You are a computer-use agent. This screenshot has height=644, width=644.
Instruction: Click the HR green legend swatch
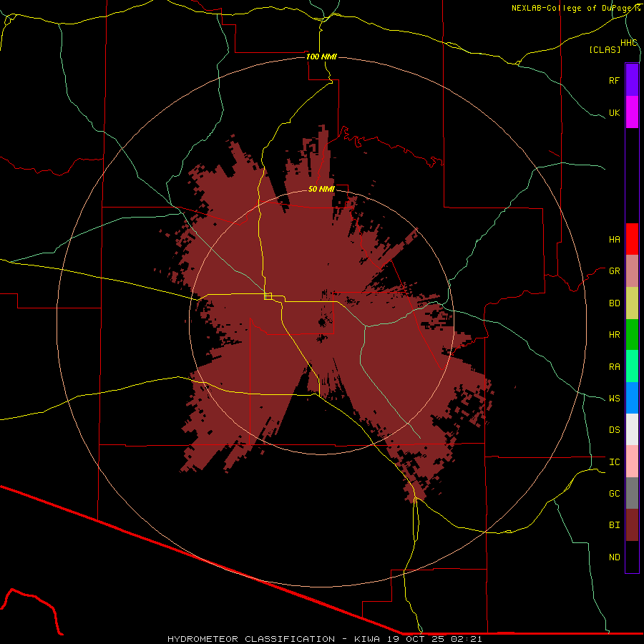[632, 335]
